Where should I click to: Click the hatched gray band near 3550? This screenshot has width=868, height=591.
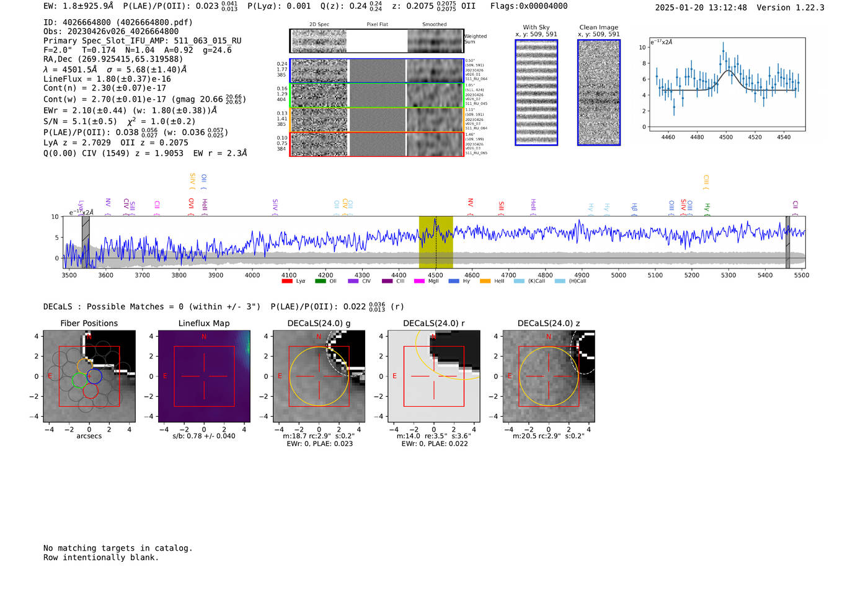(x=86, y=242)
